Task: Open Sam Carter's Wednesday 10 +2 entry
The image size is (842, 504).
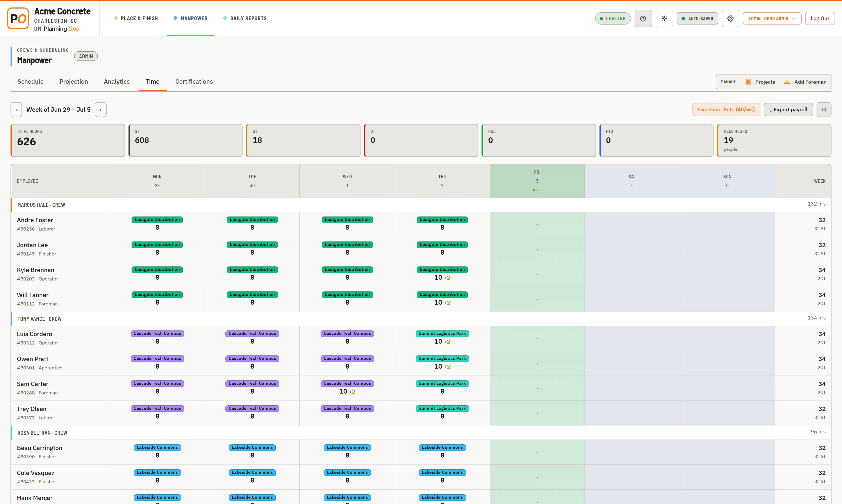Action: coord(347,388)
